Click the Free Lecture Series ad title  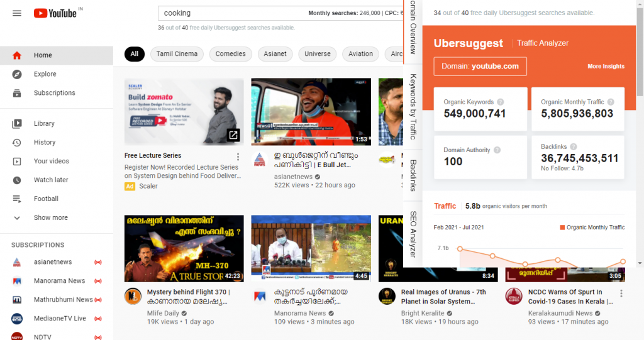[153, 156]
